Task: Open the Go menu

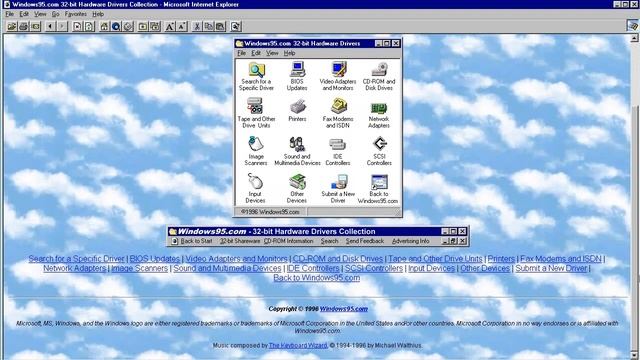Action: tap(56, 14)
